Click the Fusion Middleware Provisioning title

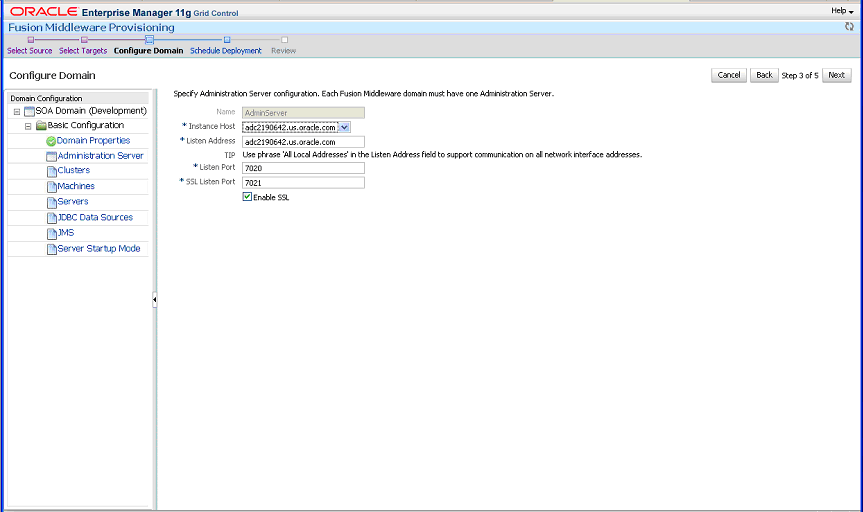pos(91,28)
